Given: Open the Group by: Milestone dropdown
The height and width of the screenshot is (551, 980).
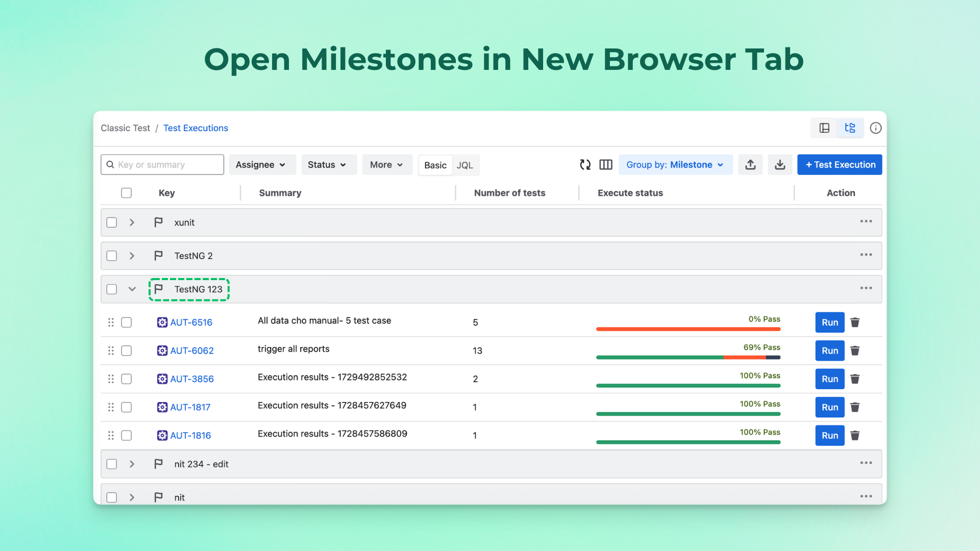Looking at the screenshot, I should pyautogui.click(x=676, y=164).
